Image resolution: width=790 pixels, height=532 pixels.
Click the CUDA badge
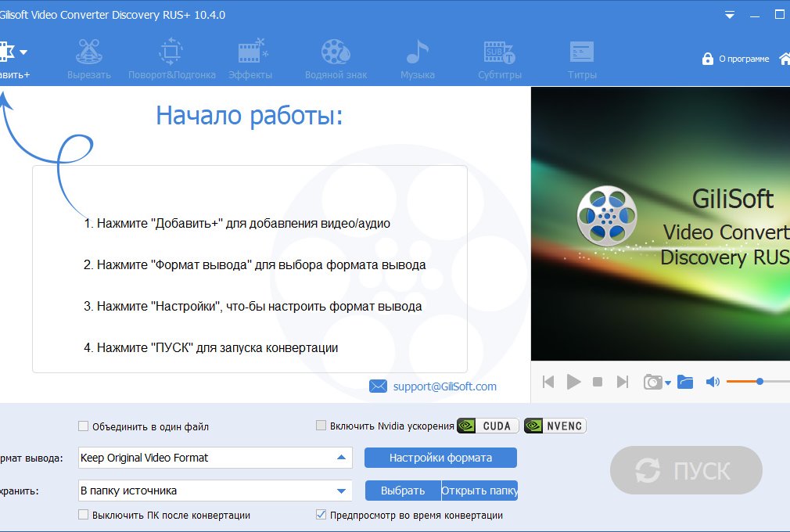pyautogui.click(x=488, y=426)
